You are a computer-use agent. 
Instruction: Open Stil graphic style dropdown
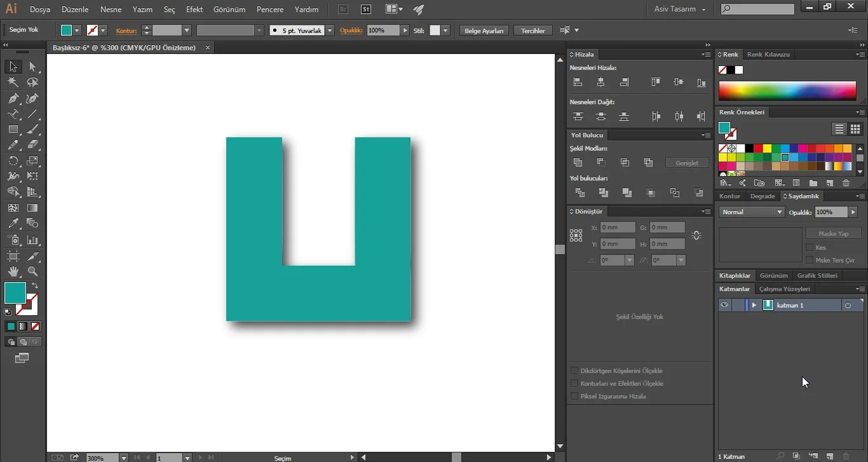[445, 31]
